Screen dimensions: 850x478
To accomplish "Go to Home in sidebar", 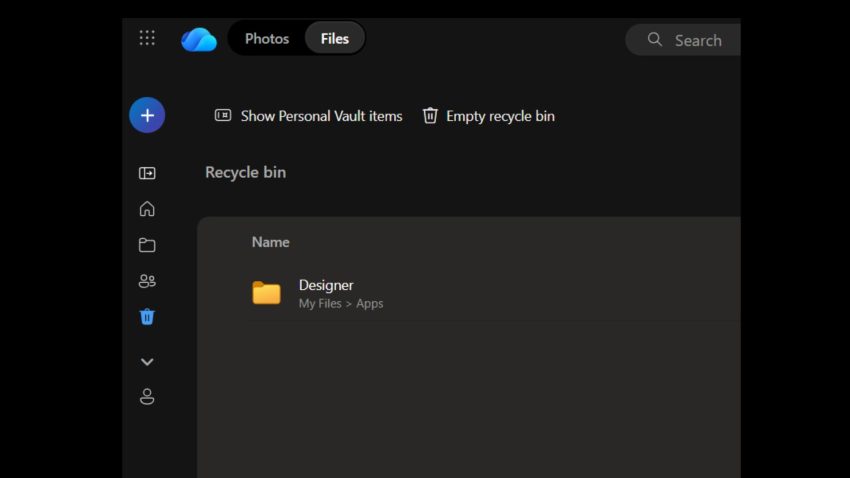I will point(147,209).
